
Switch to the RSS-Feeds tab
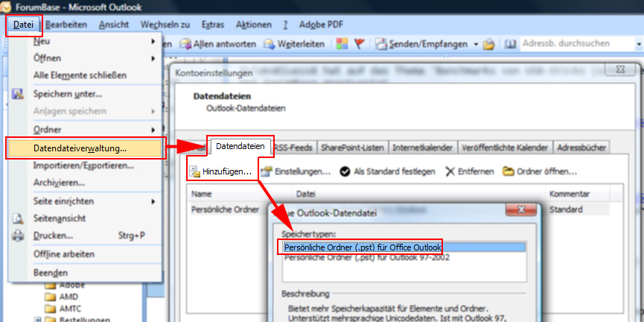(293, 148)
